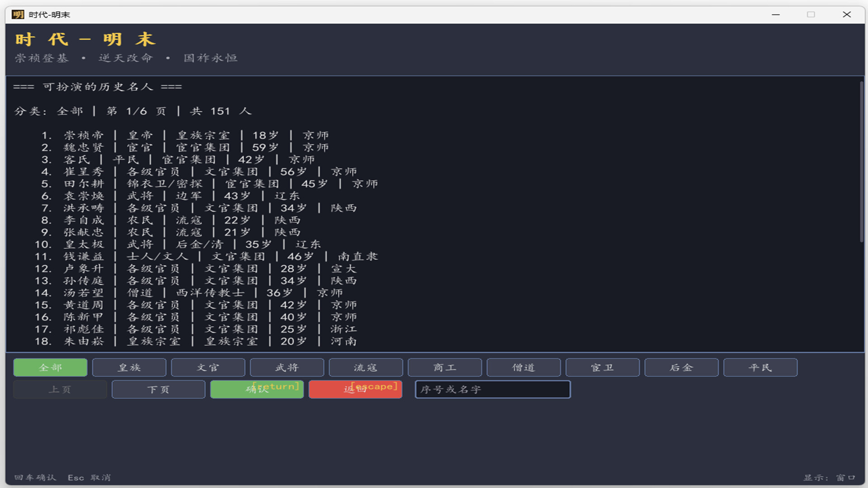Pick row 12 卢象升
The height and width of the screenshot is (488, 868).
coord(196,269)
